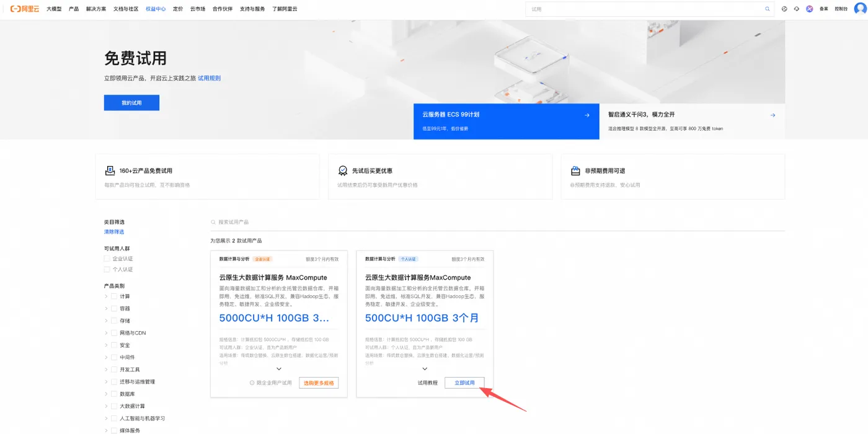The height and width of the screenshot is (434, 868).
Task: Click the magnifier icon in top search bar
Action: (x=768, y=9)
